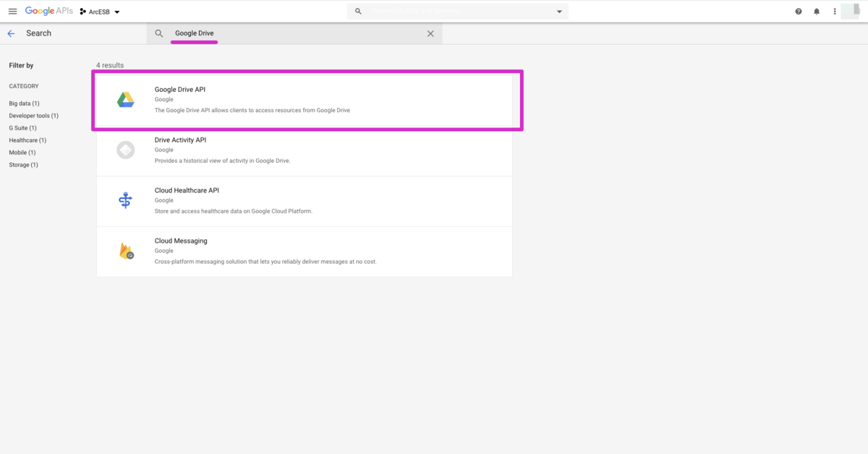Screen dimensions: 868x454
Task: Filter by Big data (1) category
Action: click(24, 104)
